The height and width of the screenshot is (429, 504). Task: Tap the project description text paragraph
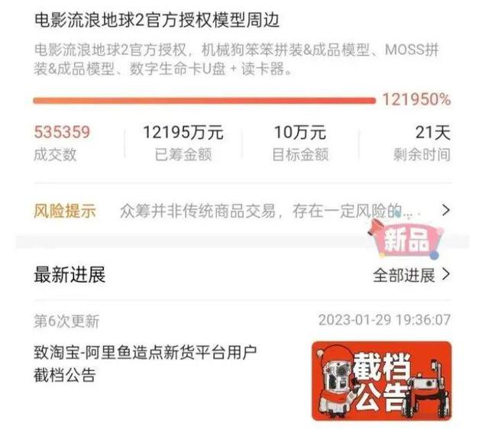tap(236, 60)
